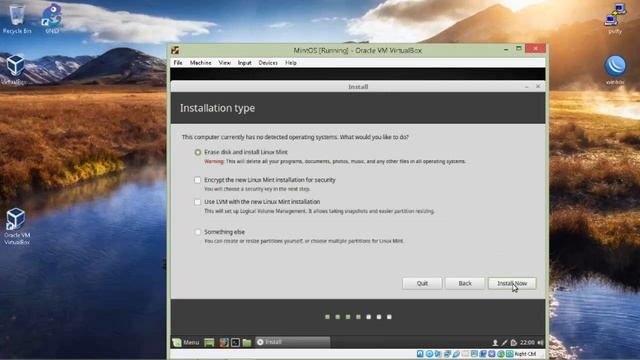This screenshot has height=360, width=640.
Task: Click the Right Ctrl host key indicator
Action: coord(525,354)
